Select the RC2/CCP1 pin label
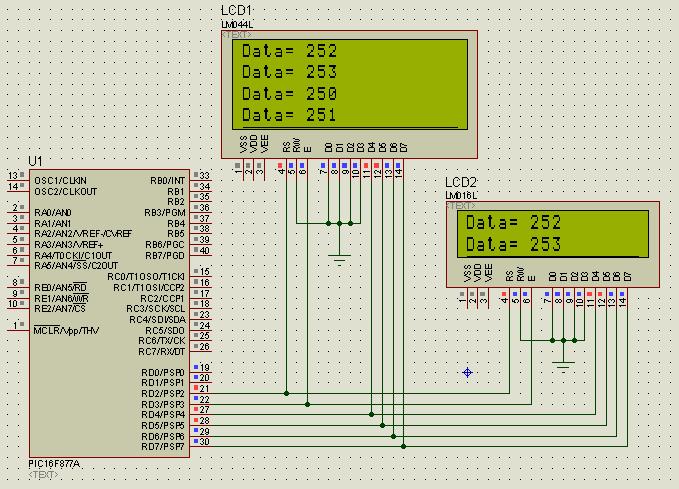This screenshot has width=679, height=489. click(162, 298)
